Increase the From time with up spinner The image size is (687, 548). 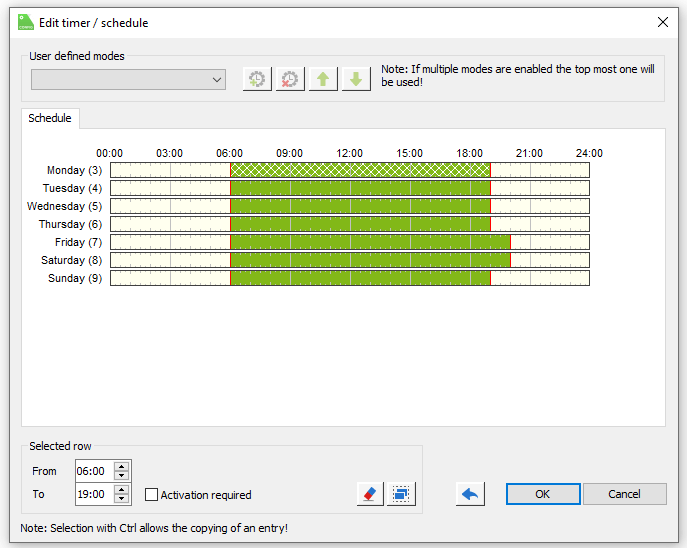[122, 466]
